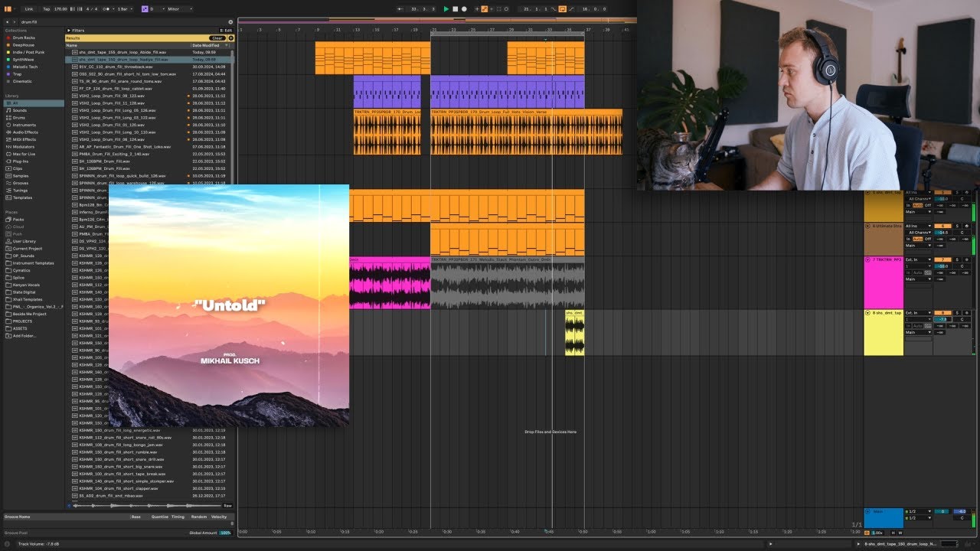Open the Grooves library category
Viewport: 980px width, 551px height.
21,183
